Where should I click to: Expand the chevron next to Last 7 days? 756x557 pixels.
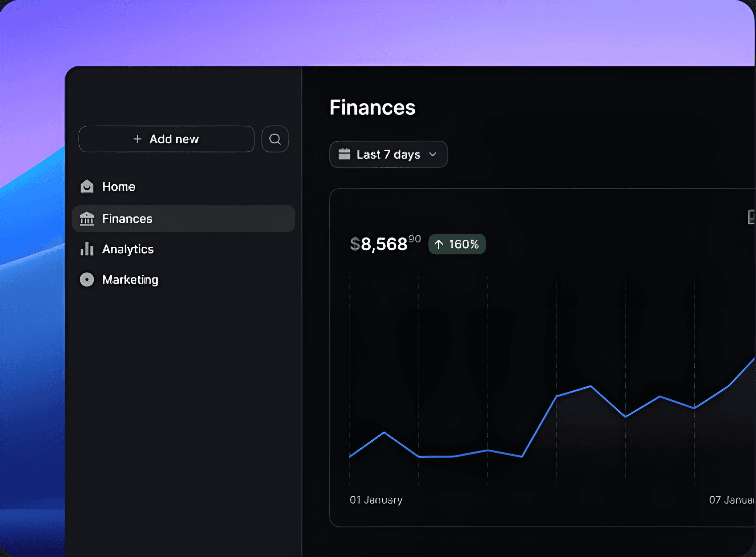pyautogui.click(x=433, y=155)
